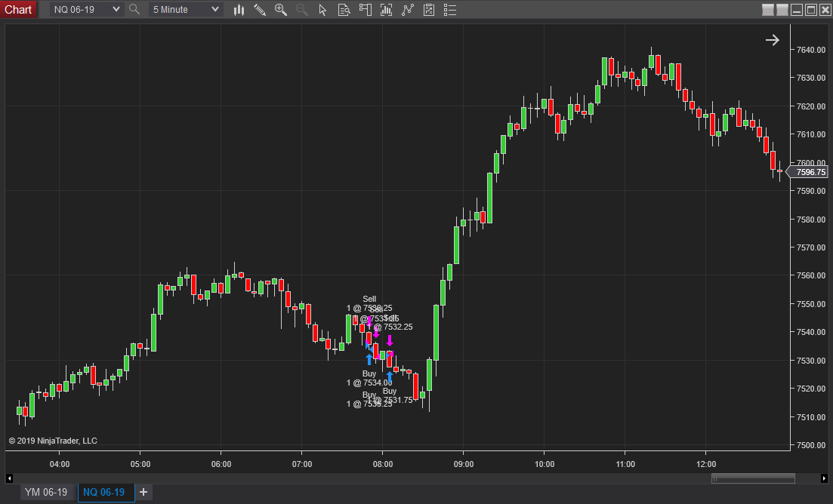This screenshot has height=504, width=833.
Task: Click the 10:00 time axis label
Action: coord(544,464)
